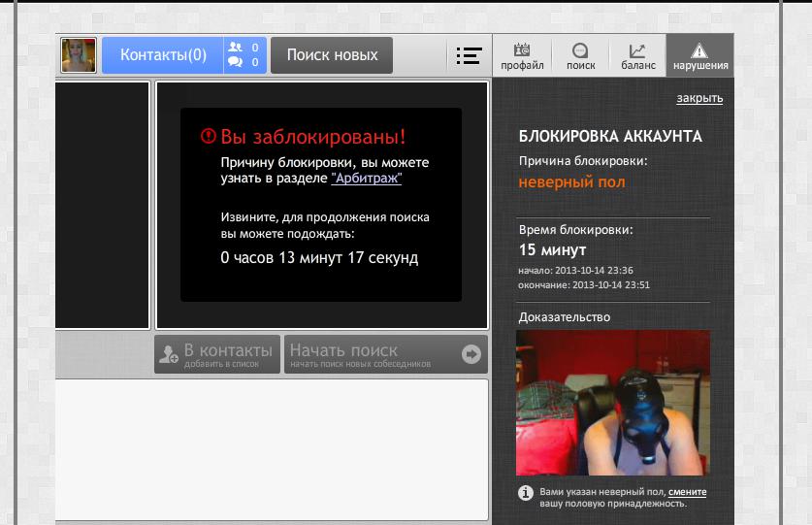Screen dimensions: 812x525
Task: Open the list menu icon
Action: [x=470, y=55]
